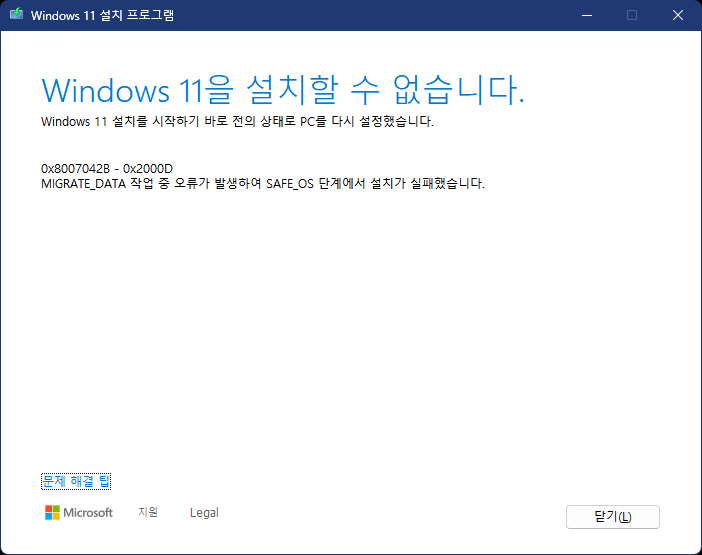
Task: Click the Microsoft logo
Action: tap(79, 512)
